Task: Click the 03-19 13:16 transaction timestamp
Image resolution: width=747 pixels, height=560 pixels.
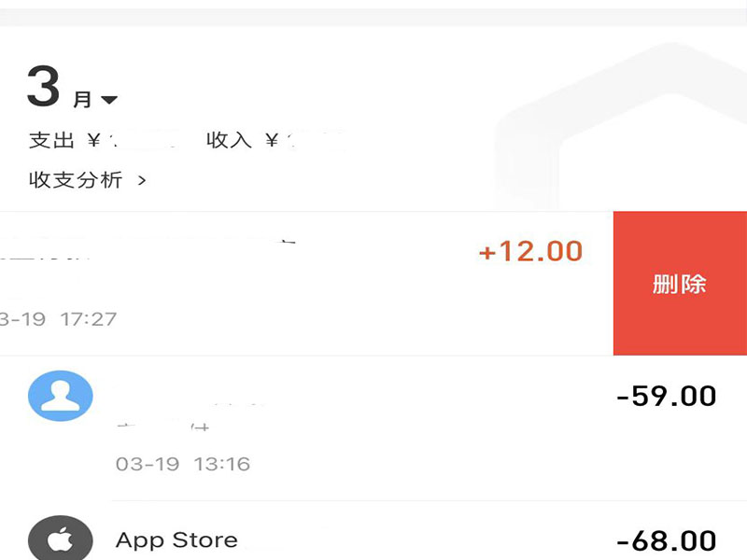Action: pos(183,464)
